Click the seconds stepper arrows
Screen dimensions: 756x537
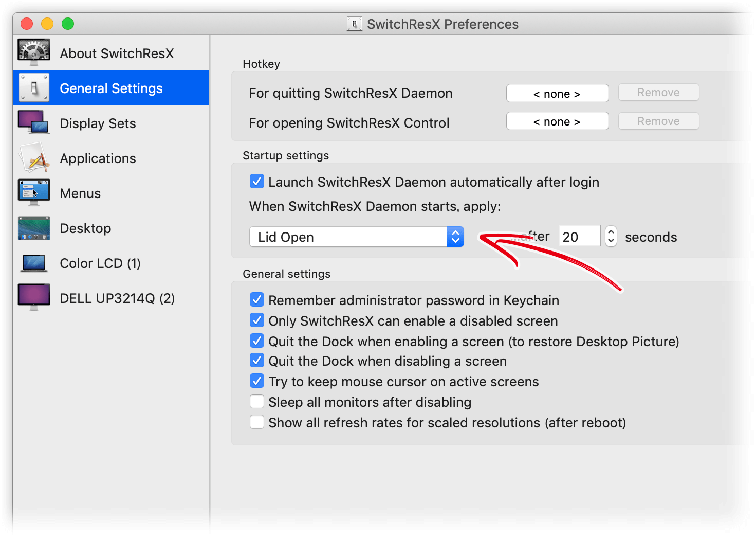(x=611, y=236)
